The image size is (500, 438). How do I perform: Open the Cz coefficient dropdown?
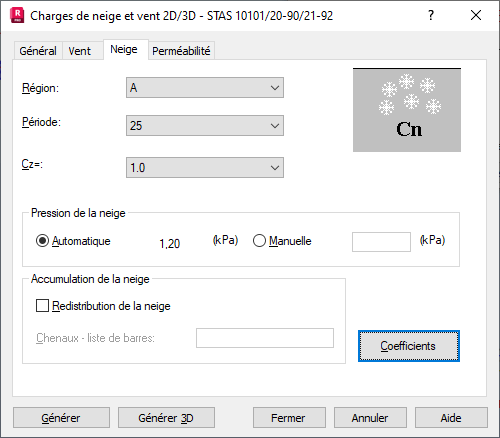pos(205,168)
